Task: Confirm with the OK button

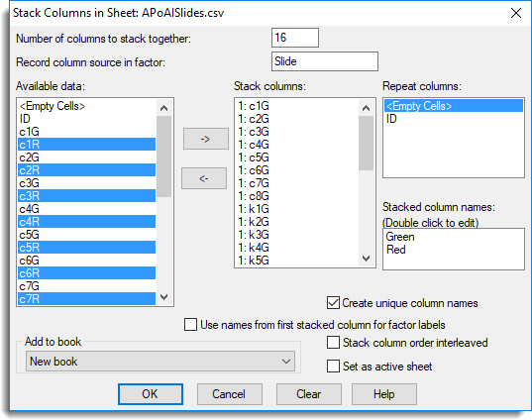Action: 151,394
